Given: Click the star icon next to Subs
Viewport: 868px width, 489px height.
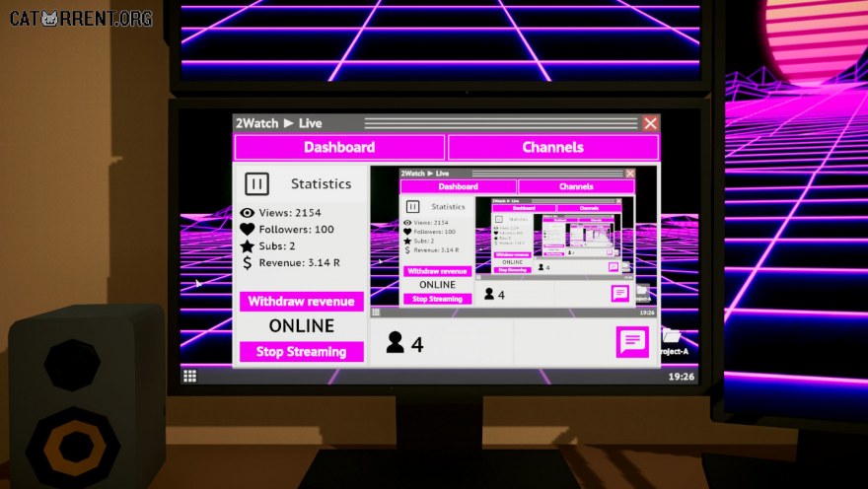Looking at the screenshot, I should click(247, 245).
